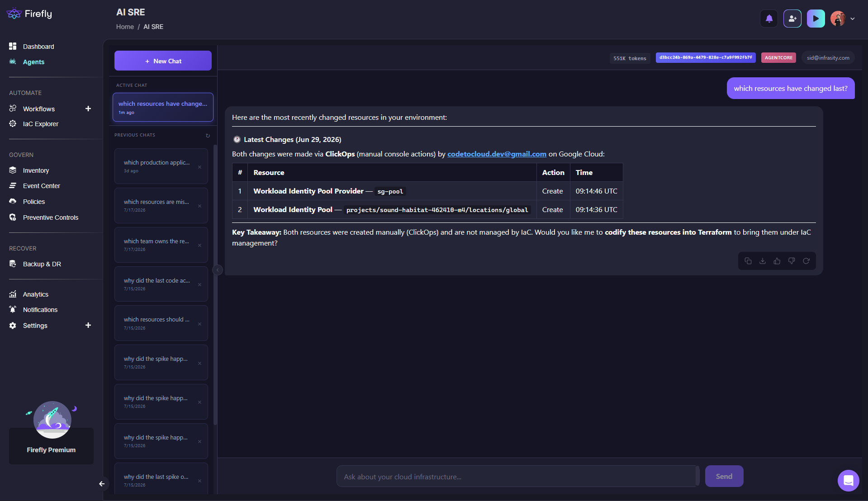This screenshot has width=868, height=501.
Task: Click the play tutorial icon
Action: point(816,19)
